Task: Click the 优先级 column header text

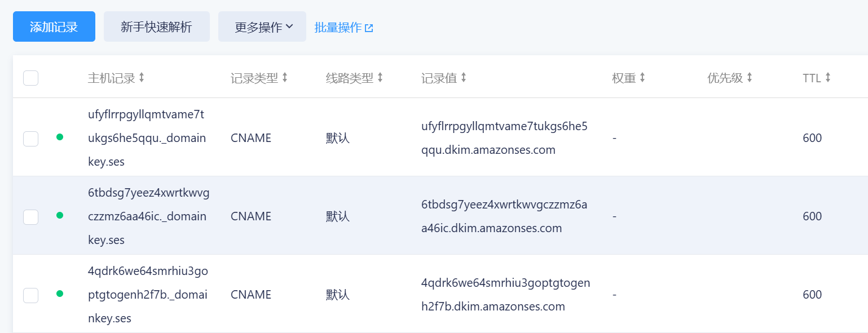Action: [725, 78]
